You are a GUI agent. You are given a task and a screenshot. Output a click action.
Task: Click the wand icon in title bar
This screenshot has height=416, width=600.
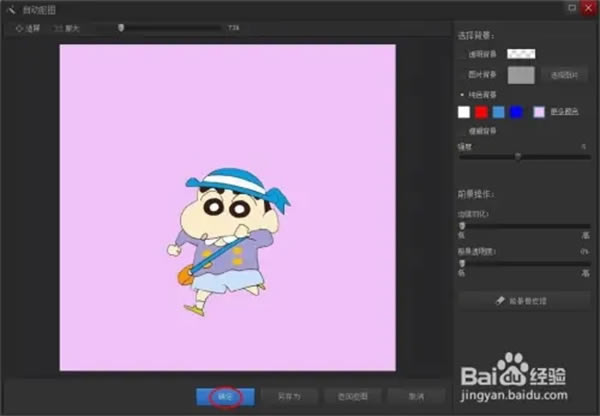(x=11, y=10)
